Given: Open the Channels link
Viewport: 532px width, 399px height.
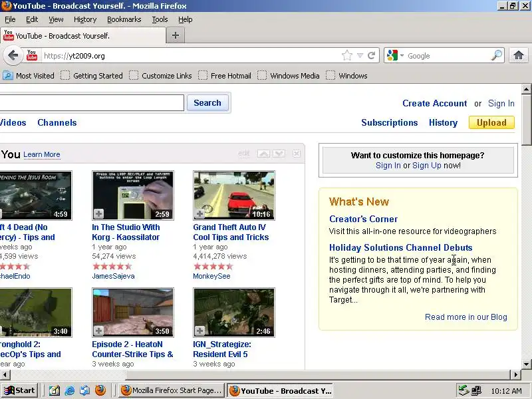Looking at the screenshot, I should (57, 122).
